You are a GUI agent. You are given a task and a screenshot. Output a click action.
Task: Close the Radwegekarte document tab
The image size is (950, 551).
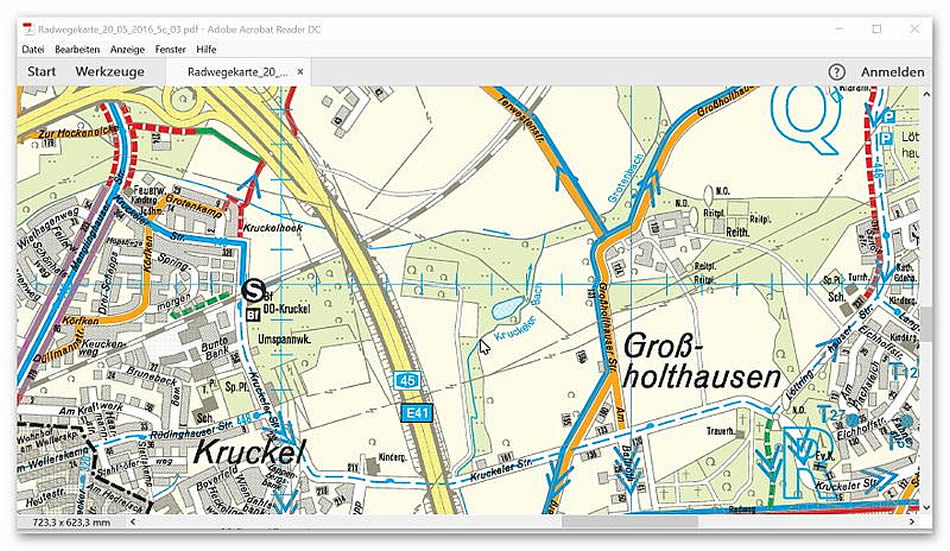[300, 72]
